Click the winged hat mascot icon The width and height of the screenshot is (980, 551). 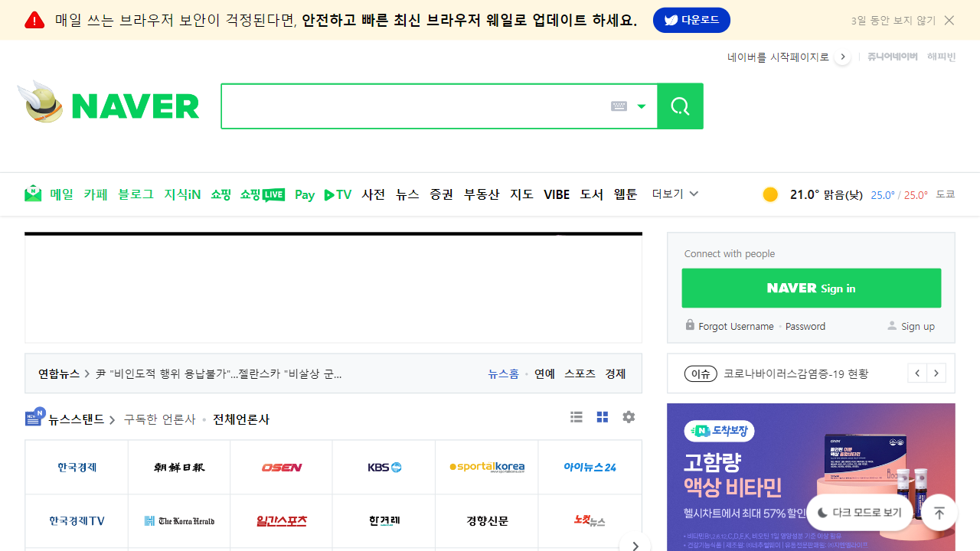pos(41,102)
